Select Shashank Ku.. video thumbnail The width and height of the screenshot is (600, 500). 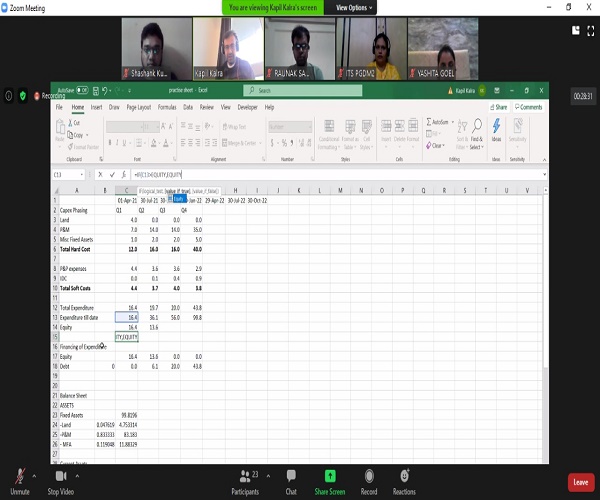[157, 49]
